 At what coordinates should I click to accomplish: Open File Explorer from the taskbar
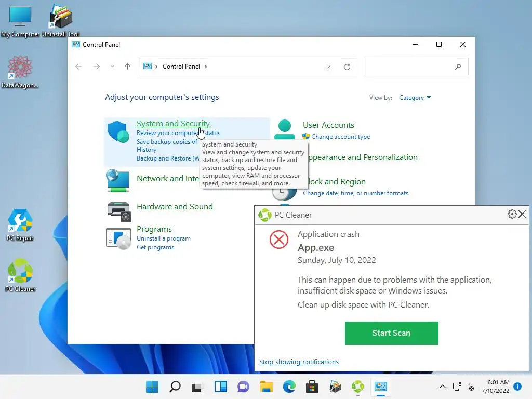click(x=267, y=387)
